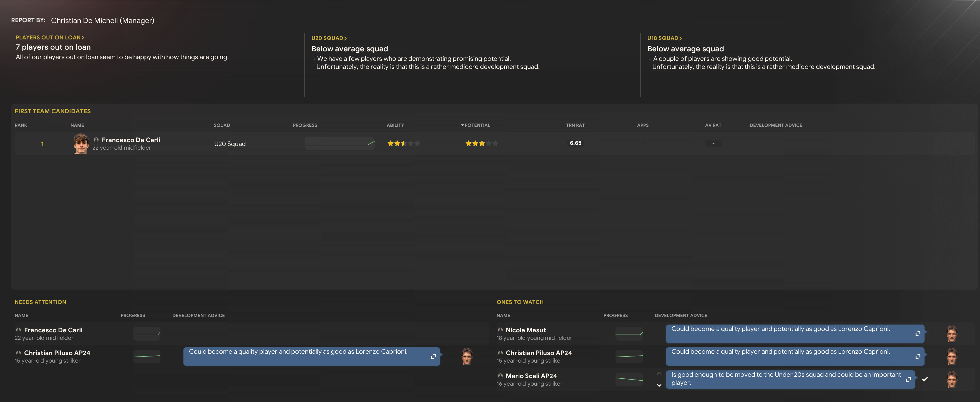The height and width of the screenshot is (402, 980).
Task: Open Nicola Masut's player profile
Action: pos(525,330)
